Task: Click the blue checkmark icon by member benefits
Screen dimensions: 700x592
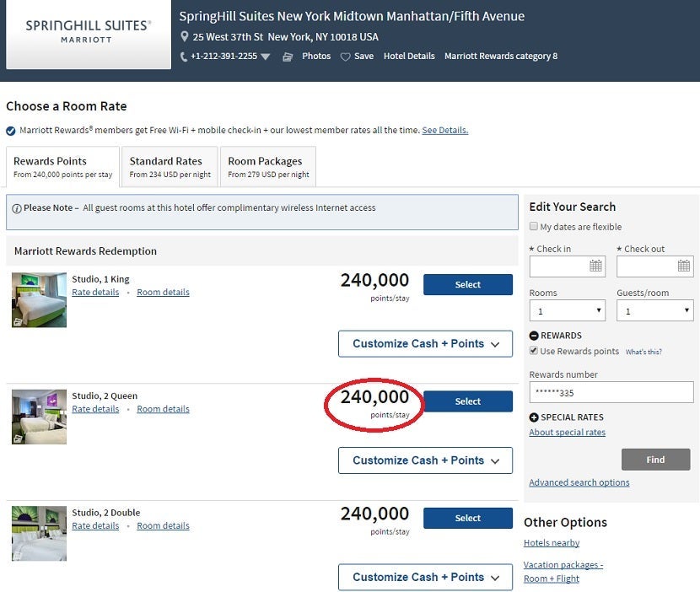Action: 11,131
